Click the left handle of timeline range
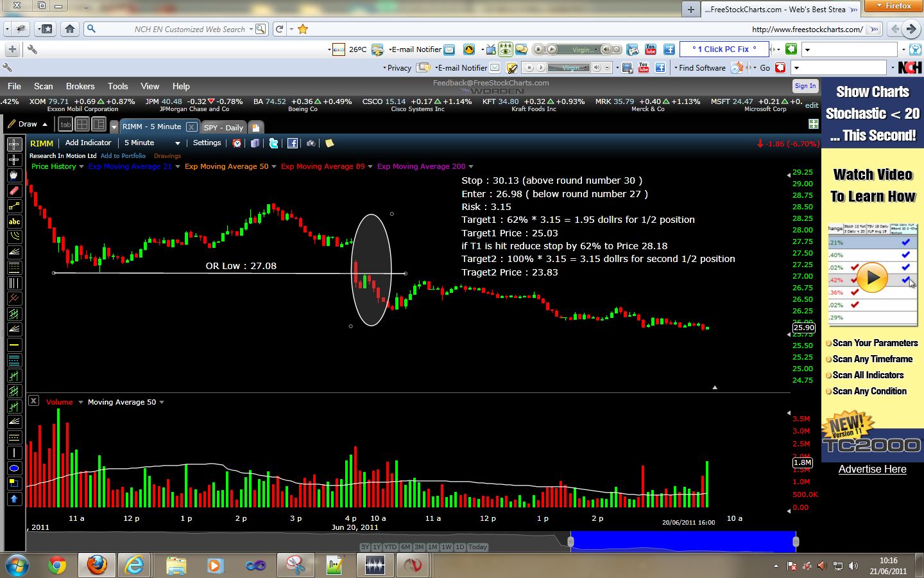Image resolution: width=924 pixels, height=578 pixels. click(570, 541)
